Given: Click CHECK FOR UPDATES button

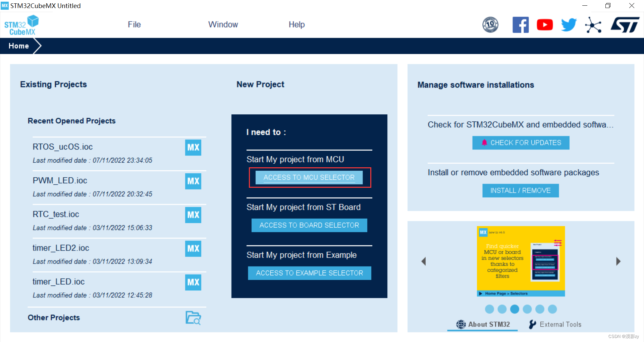Looking at the screenshot, I should coord(521,143).
